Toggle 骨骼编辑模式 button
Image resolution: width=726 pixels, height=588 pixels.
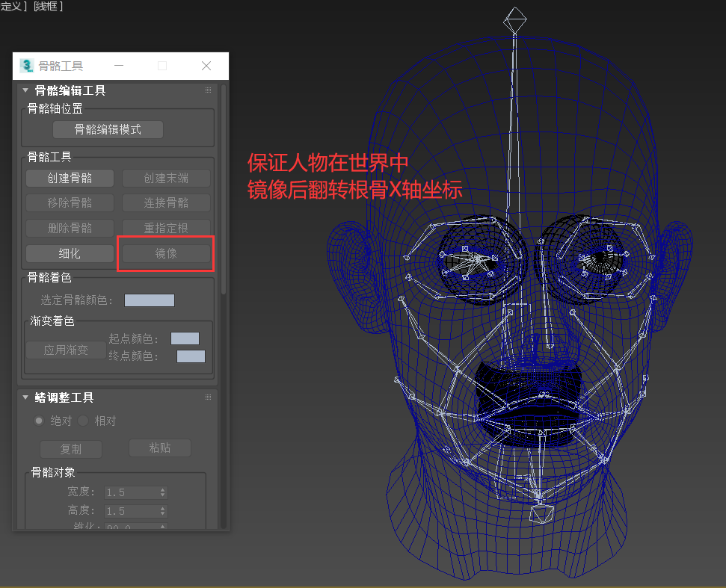[108, 129]
